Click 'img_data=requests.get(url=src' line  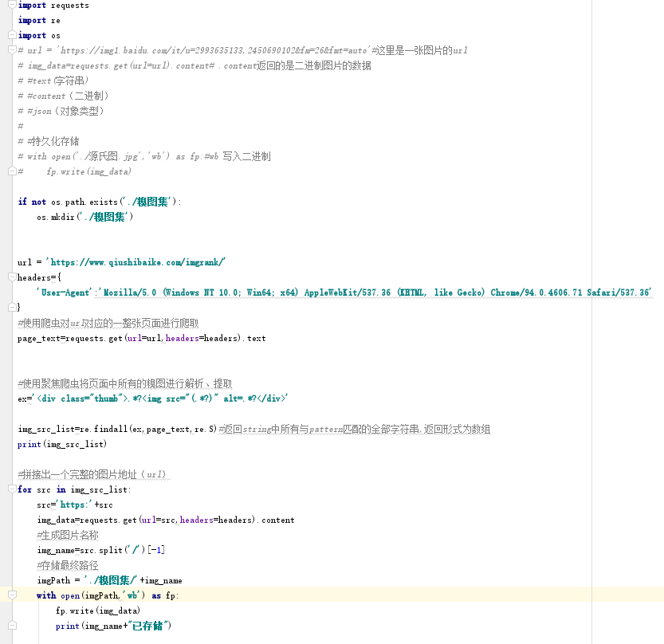tap(166, 520)
